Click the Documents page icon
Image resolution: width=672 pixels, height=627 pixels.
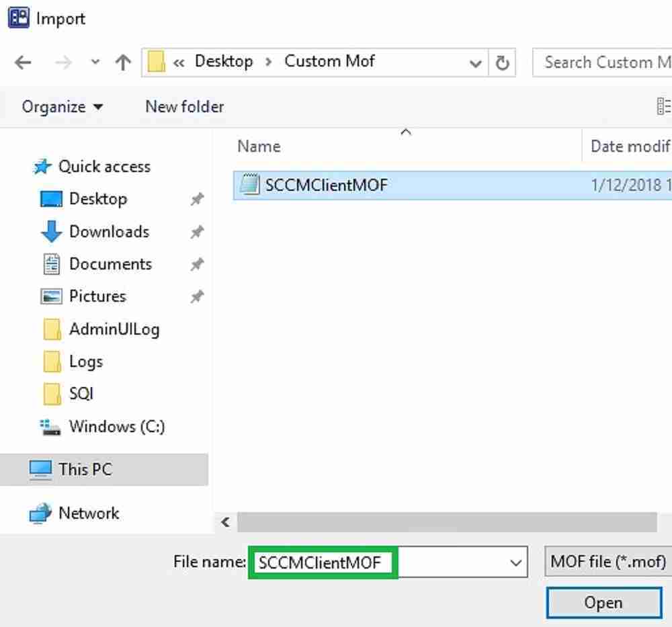(x=52, y=264)
